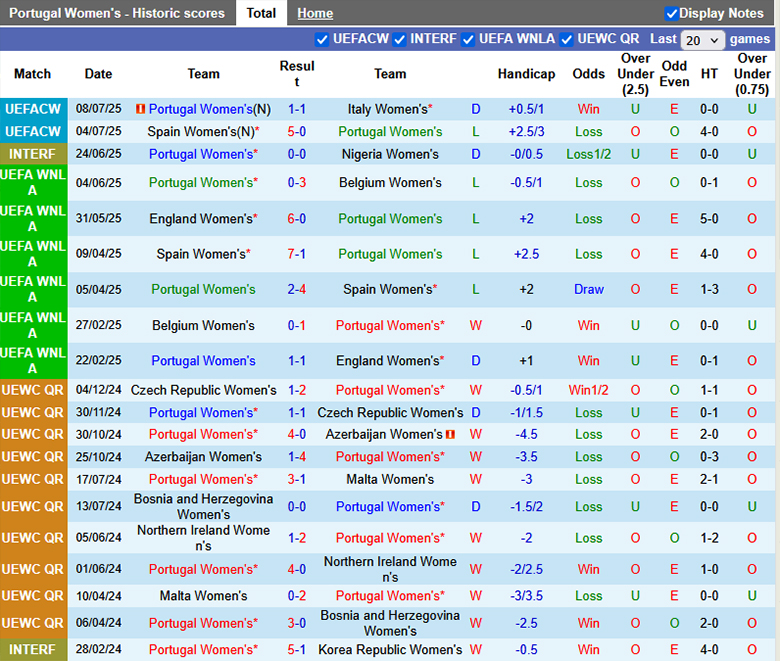Click Loss1/2 odds in Nigeria row

click(x=588, y=154)
